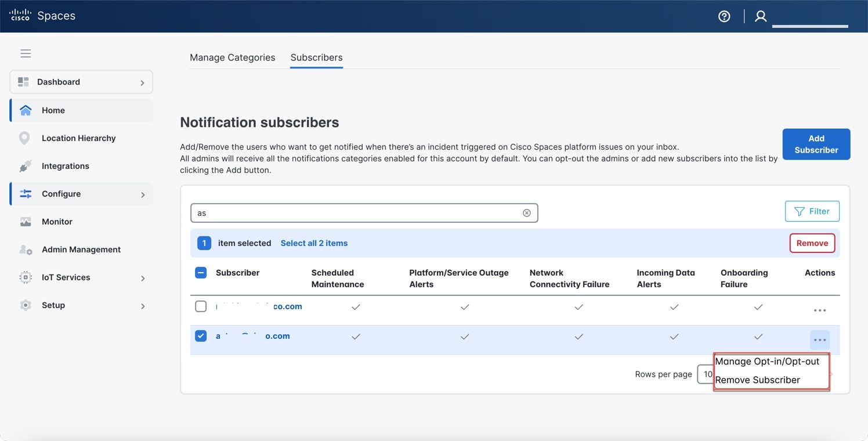Expand the IoT Services submenu chevron
Image resolution: width=868 pixels, height=441 pixels.
coord(143,279)
